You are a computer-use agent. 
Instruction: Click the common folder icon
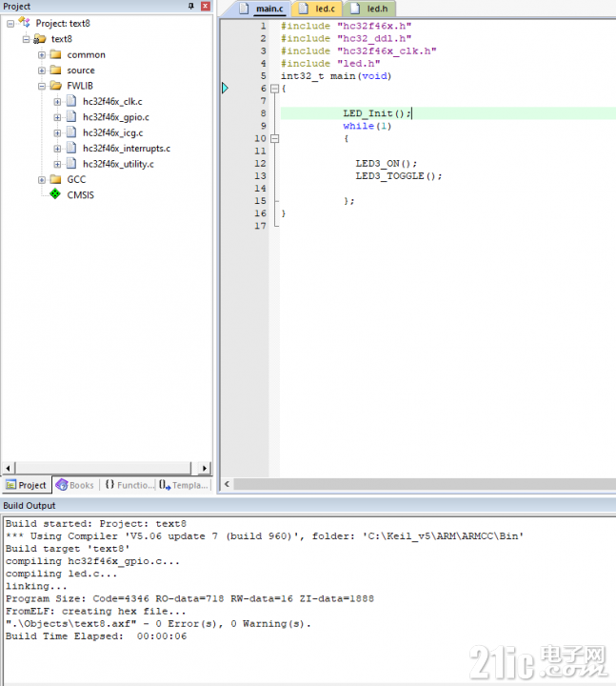click(x=55, y=54)
